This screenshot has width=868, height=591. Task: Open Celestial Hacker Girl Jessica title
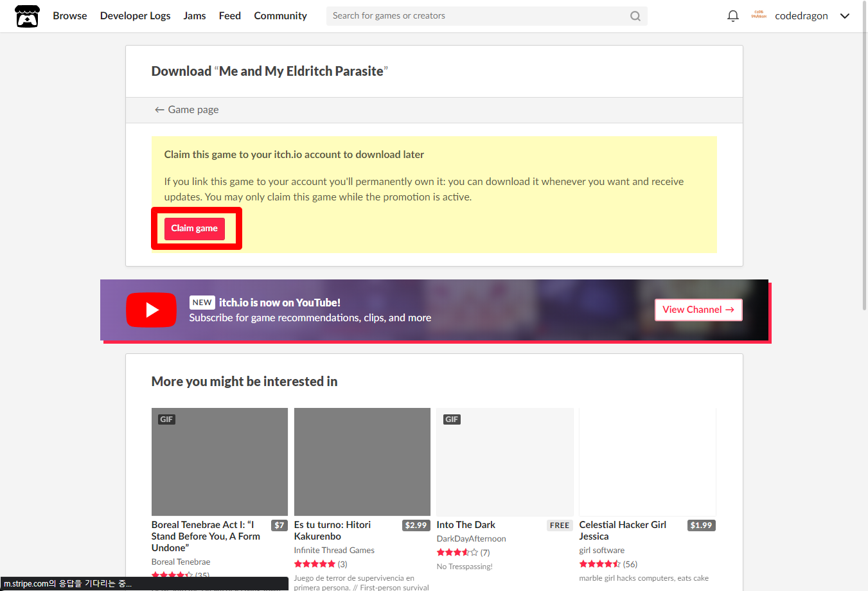(623, 531)
